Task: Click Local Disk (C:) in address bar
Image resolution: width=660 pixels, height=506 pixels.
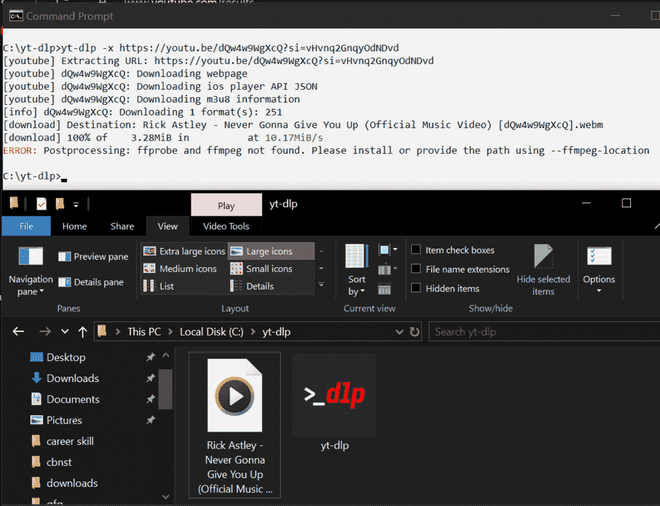Action: [211, 332]
